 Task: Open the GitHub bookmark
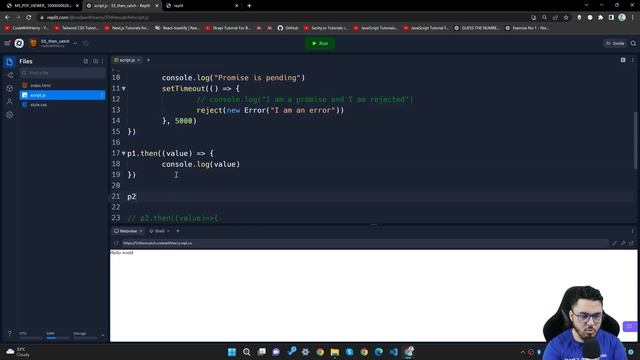(288, 28)
